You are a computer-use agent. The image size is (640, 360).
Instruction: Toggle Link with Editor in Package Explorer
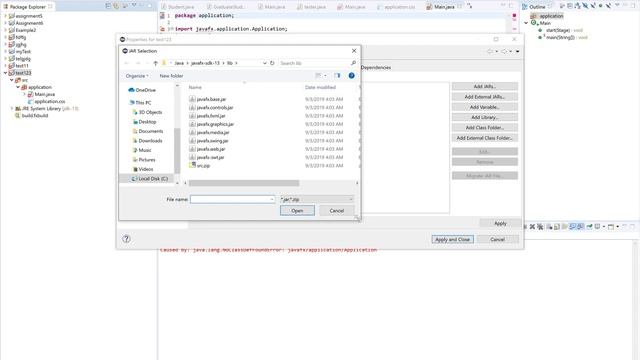click(116, 6)
